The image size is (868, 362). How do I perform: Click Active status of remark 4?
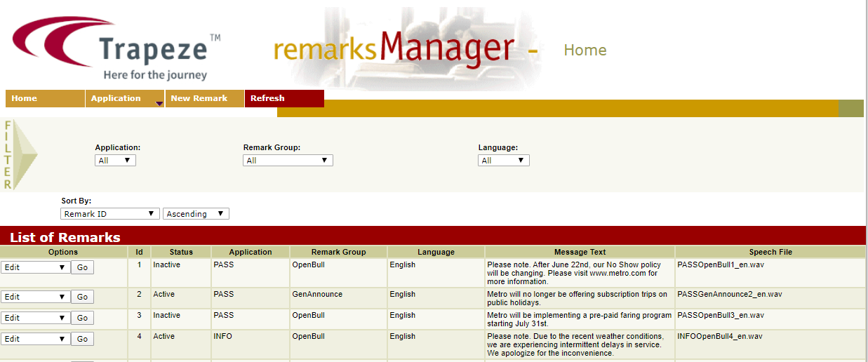pyautogui.click(x=164, y=337)
